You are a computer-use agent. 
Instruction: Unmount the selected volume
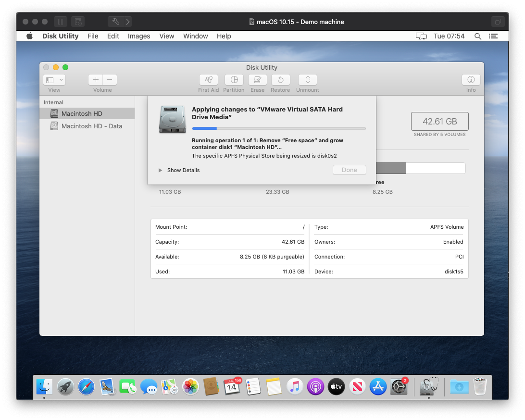pyautogui.click(x=307, y=80)
